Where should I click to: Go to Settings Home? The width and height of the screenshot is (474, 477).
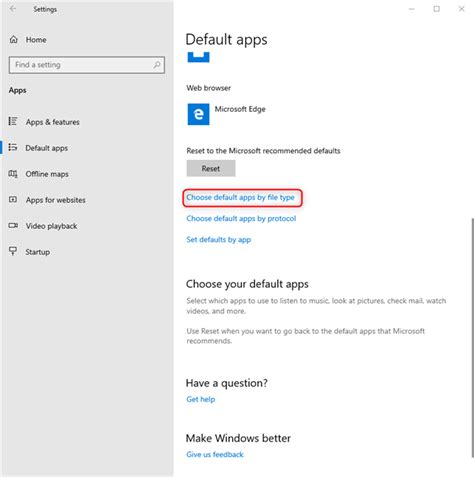[x=36, y=40]
